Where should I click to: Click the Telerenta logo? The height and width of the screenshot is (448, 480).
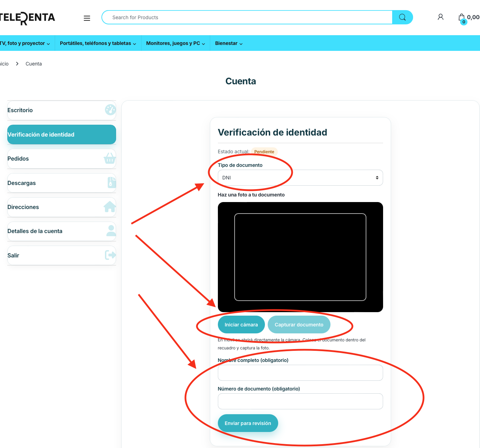point(27,18)
